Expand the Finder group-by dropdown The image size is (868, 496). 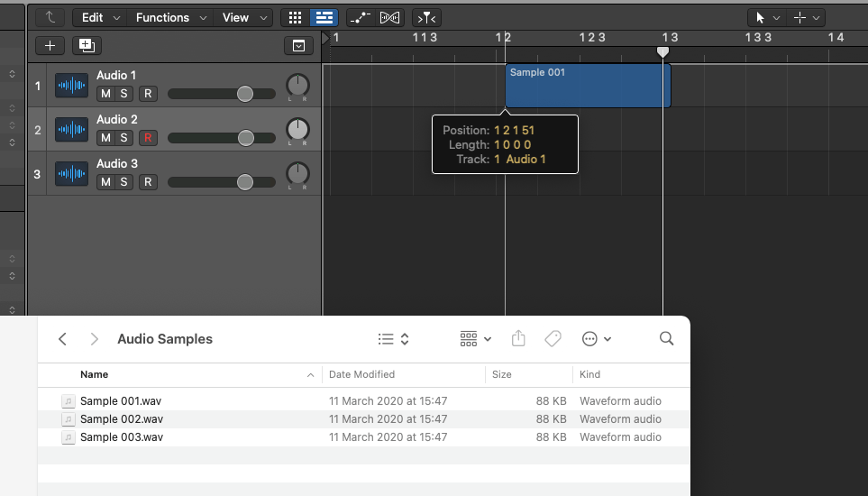475,339
